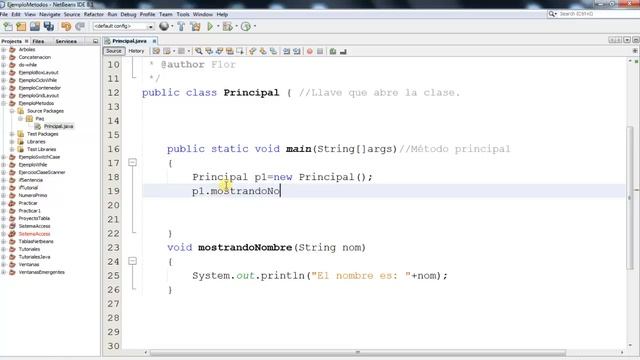Select the Principal.java editor tab
640x360 pixels.
coord(129,41)
